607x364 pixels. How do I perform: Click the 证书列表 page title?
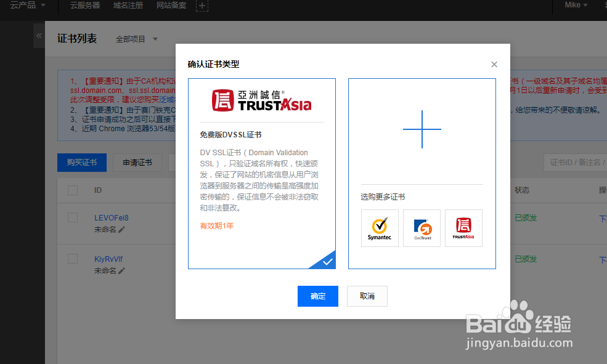pyautogui.click(x=77, y=39)
